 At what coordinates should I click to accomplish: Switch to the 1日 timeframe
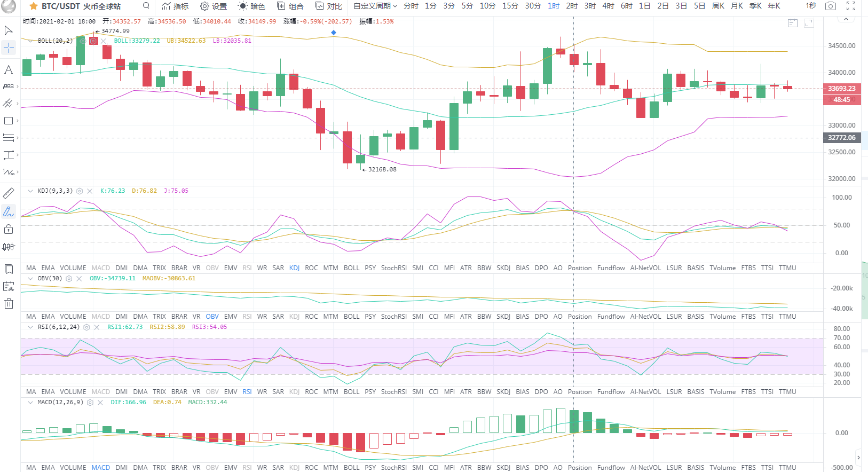point(645,6)
